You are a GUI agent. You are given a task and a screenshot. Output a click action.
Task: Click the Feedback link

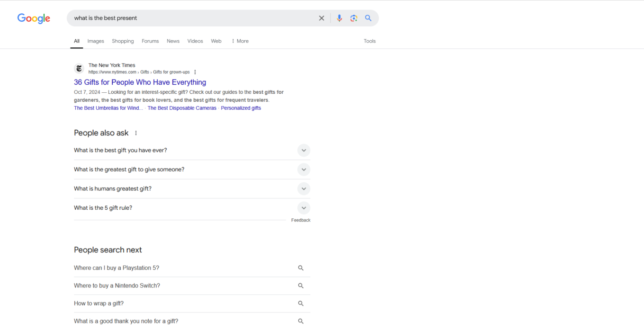[301, 220]
